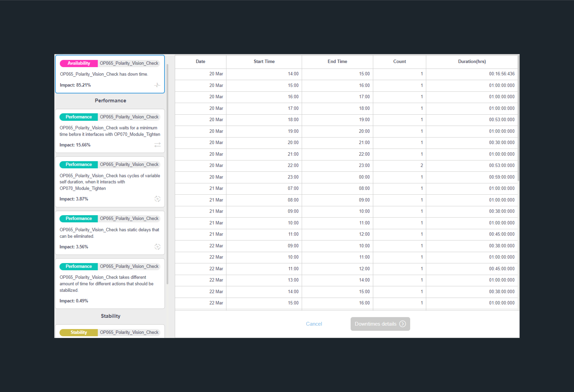This screenshot has width=574, height=392.
Task: Select Performance card with Impact 0.49%
Action: point(110,284)
